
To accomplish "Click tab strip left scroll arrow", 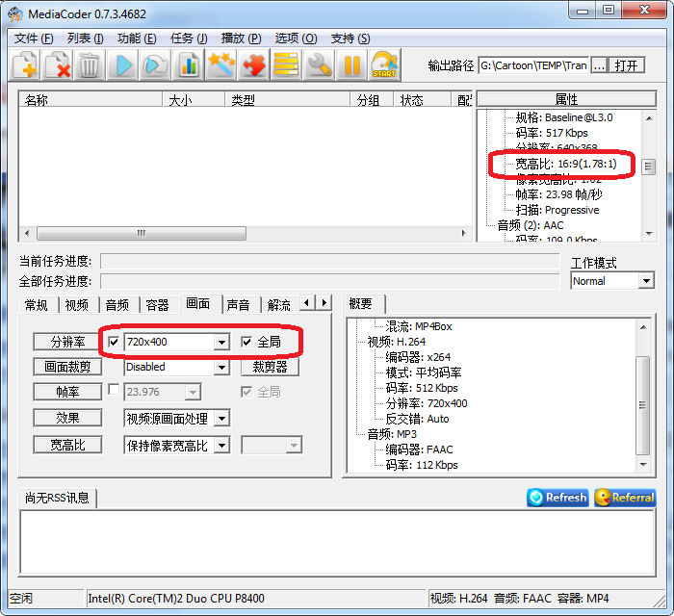I will coord(306,303).
